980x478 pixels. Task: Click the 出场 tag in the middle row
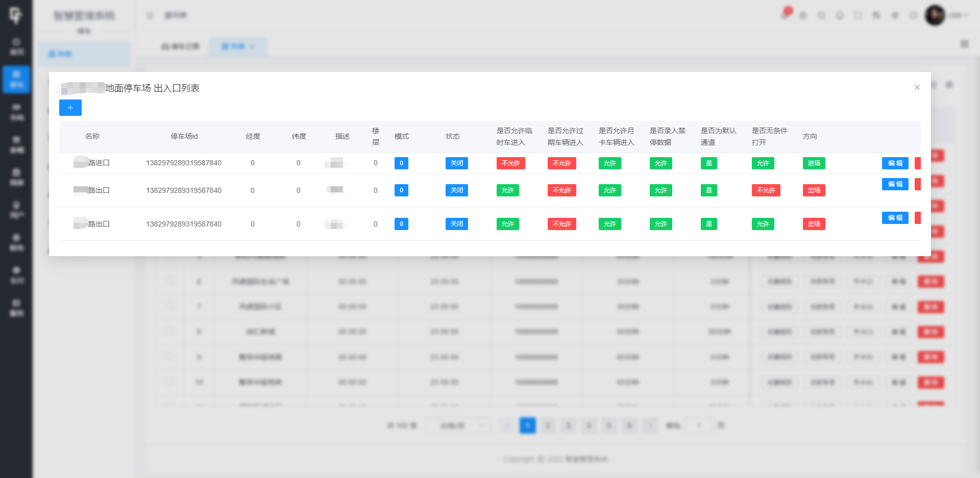tap(814, 190)
